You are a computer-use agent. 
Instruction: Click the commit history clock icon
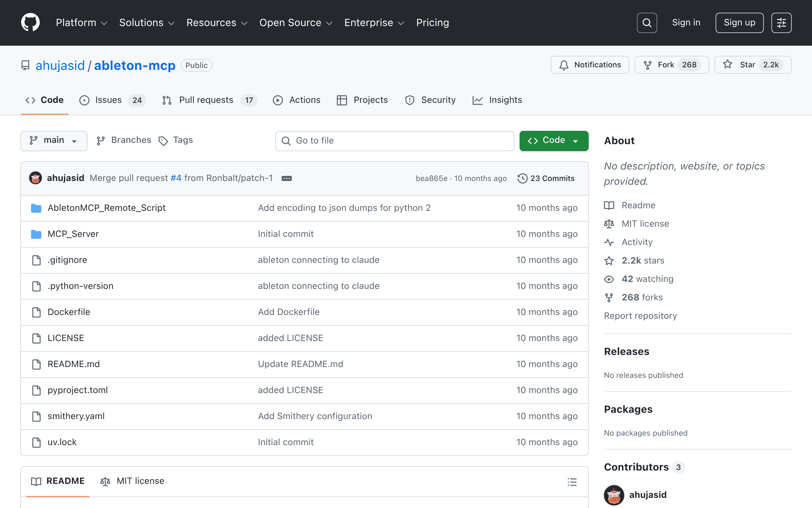click(522, 178)
